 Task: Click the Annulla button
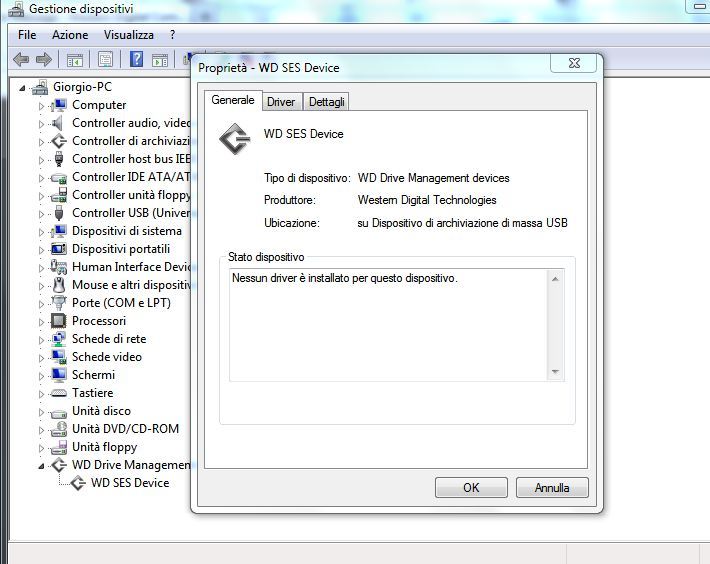pyautogui.click(x=552, y=488)
